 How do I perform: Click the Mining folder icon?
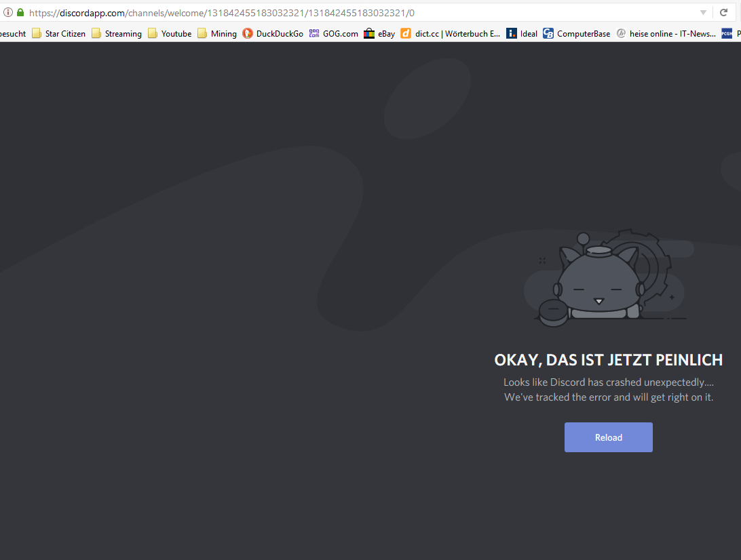coord(202,33)
